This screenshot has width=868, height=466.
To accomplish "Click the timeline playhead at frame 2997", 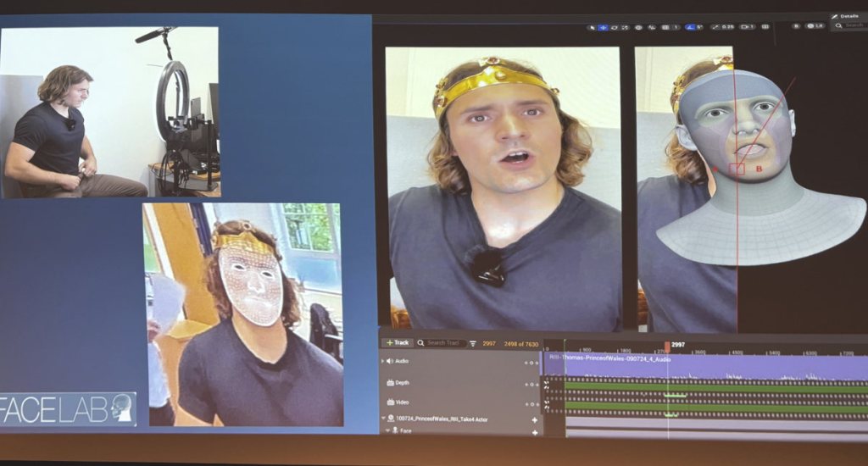I will (x=667, y=346).
